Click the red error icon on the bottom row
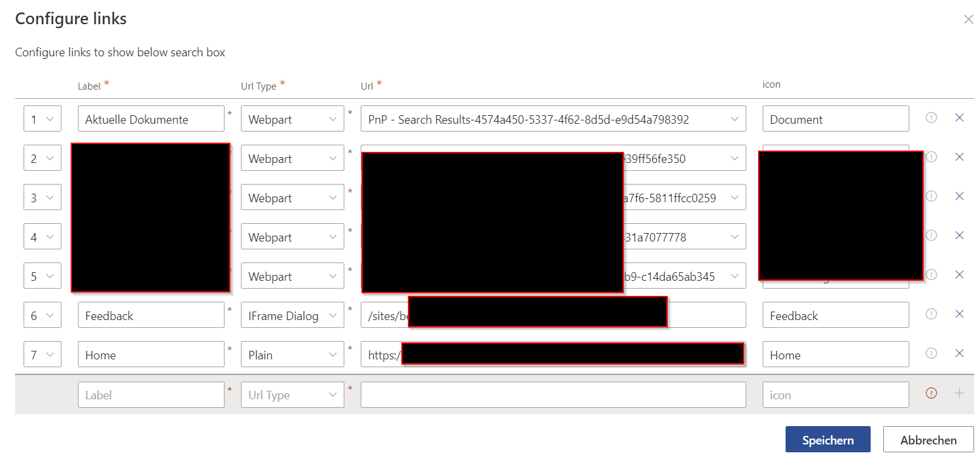 point(931,393)
